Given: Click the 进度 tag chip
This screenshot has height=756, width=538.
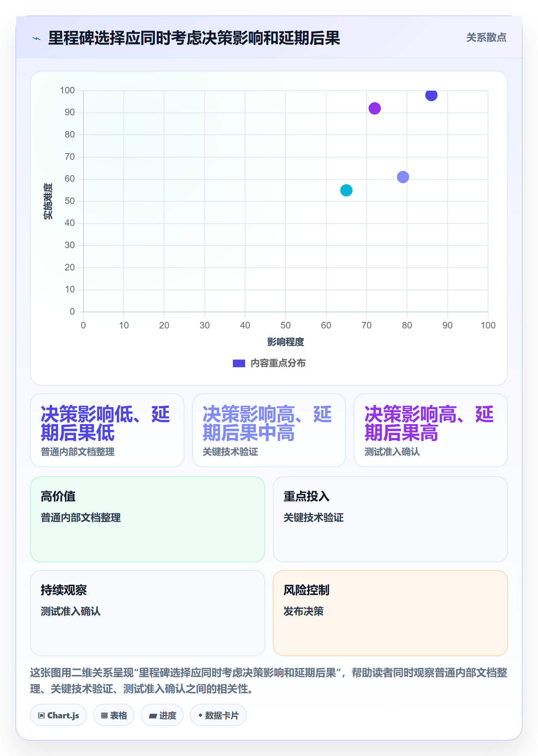Looking at the screenshot, I should coord(162,715).
